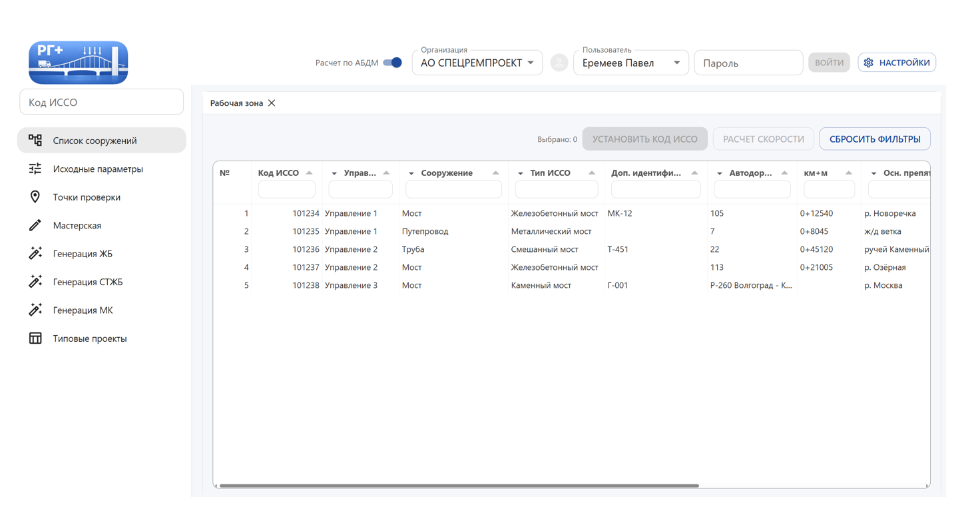Open Типовые проекты table icon
This screenshot has width=980, height=513.
pos(35,338)
